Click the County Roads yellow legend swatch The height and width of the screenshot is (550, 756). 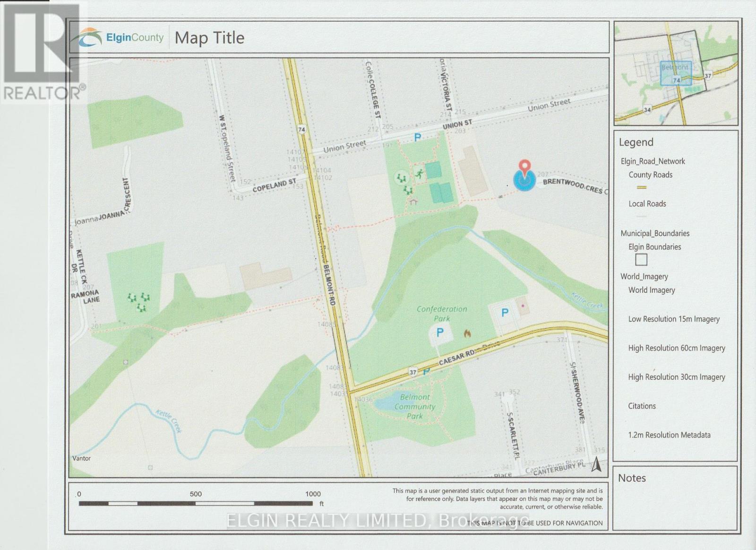(641, 188)
